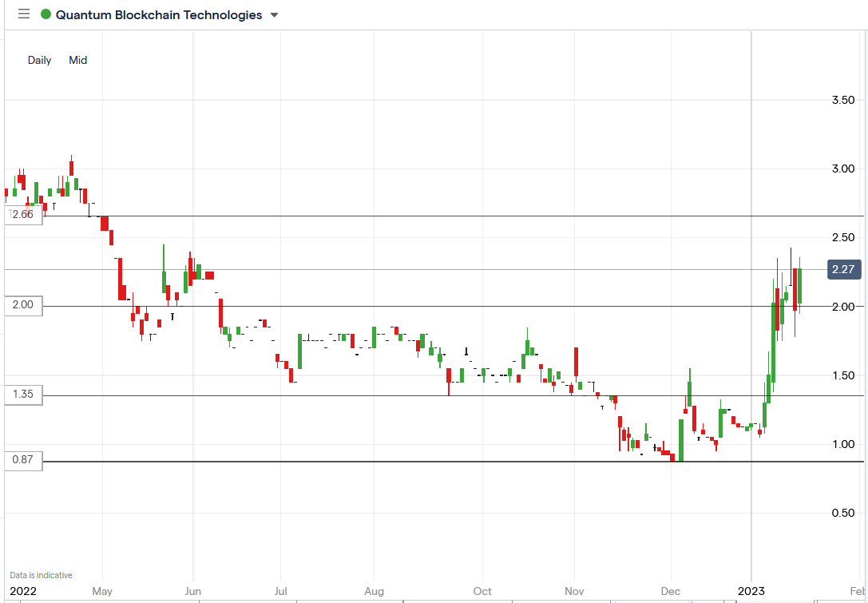This screenshot has width=868, height=603.
Task: Click the 3.50 price axis label
Action: point(843,100)
